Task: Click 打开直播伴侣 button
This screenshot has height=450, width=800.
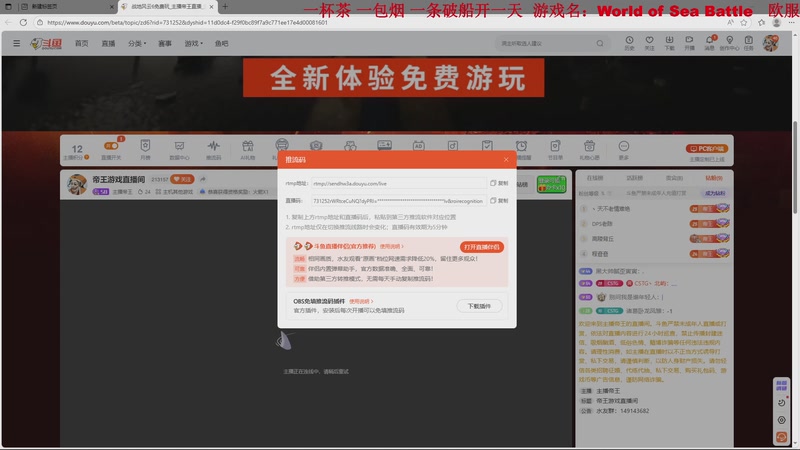Action: tap(482, 247)
